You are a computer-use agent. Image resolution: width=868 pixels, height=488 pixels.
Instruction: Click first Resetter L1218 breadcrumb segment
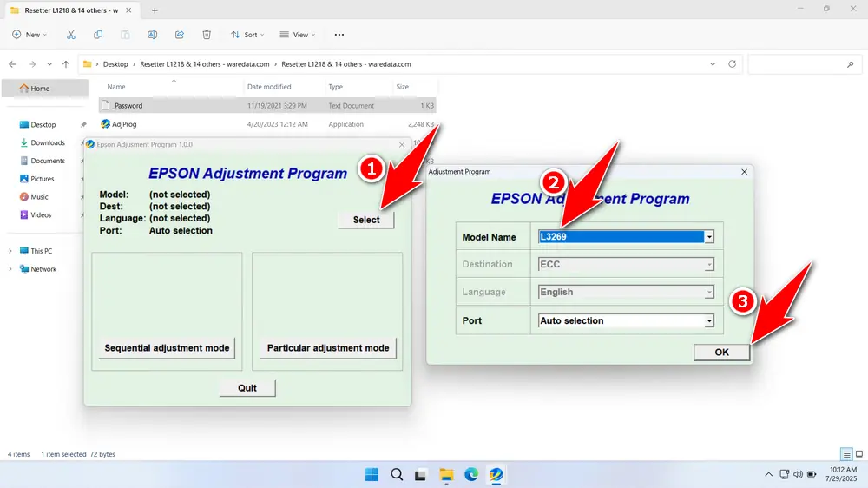point(204,64)
